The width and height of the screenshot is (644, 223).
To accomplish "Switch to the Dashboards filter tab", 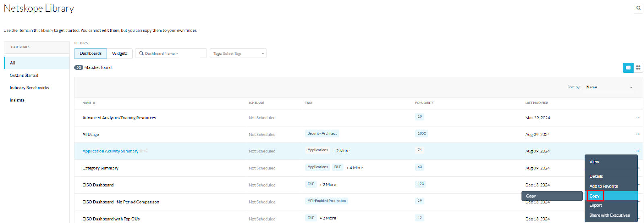I will [91, 53].
